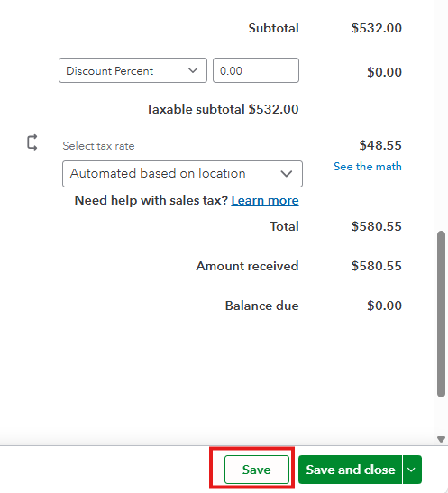Click the swap discount and tax order icon
Viewport: 448px width, 493px height.
coord(32,142)
